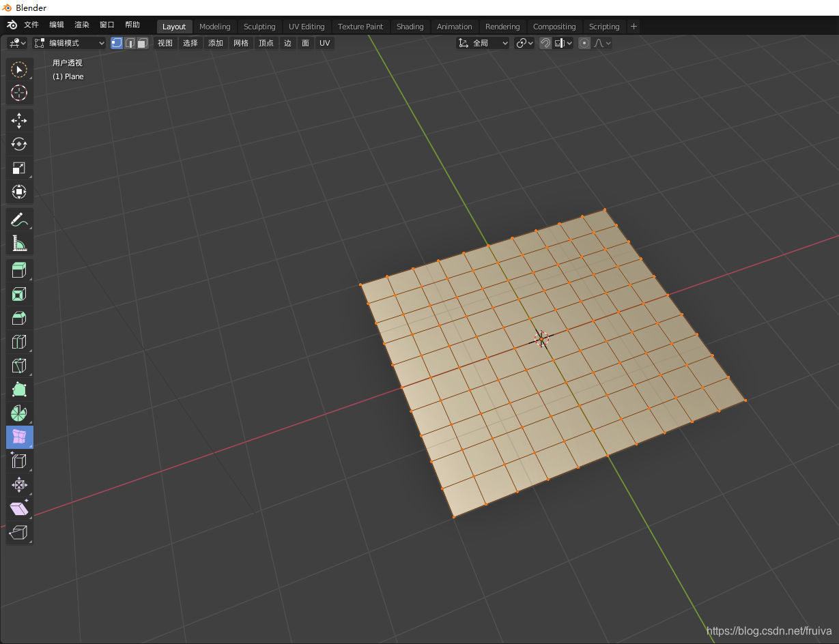
Task: Open the 顶点 menu
Action: click(x=266, y=43)
